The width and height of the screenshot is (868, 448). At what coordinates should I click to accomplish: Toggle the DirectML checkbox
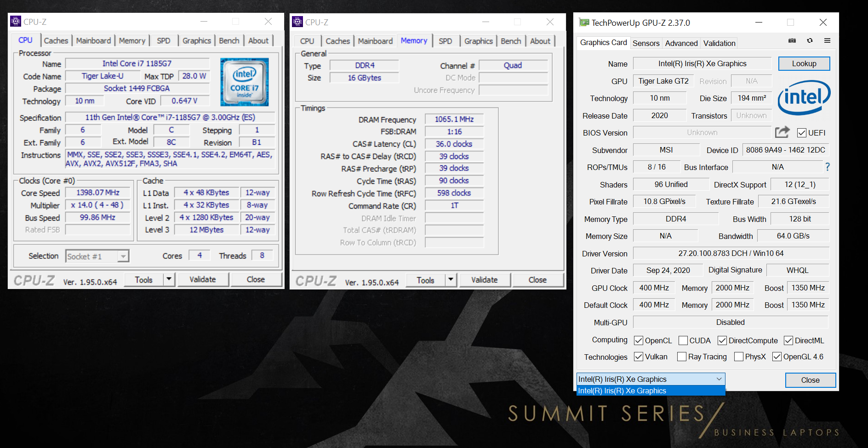[788, 340]
